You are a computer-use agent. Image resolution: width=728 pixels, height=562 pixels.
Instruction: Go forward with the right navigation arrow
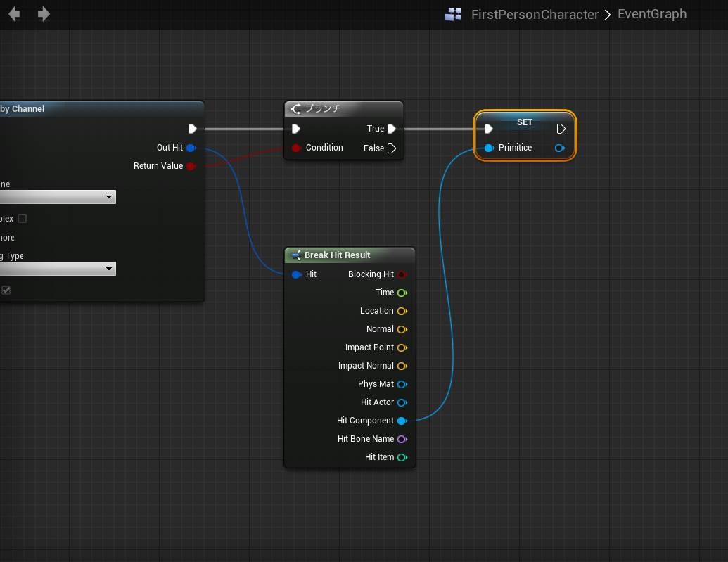(44, 14)
